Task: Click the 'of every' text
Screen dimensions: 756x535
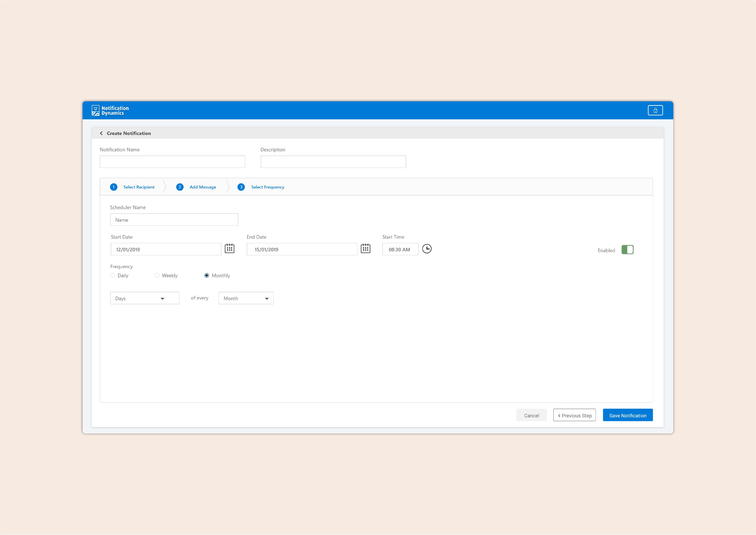Action: tap(199, 298)
